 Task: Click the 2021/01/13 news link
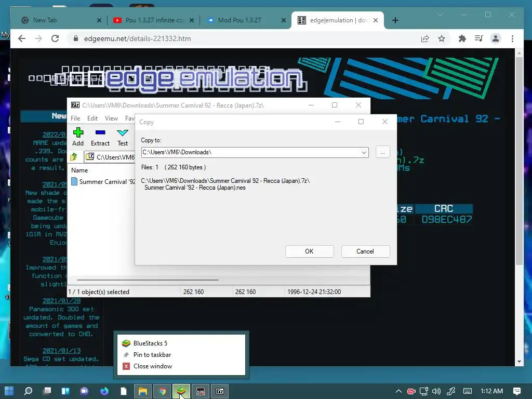[x=61, y=351]
